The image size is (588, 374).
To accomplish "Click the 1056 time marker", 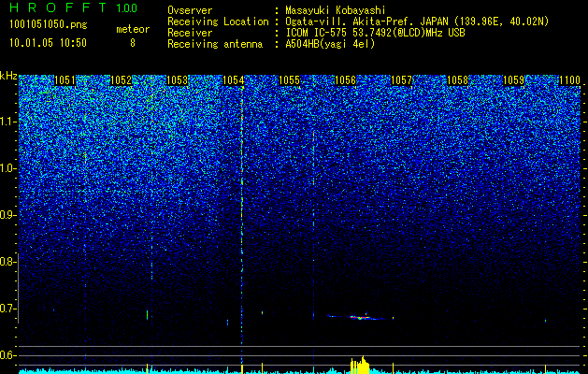I will 345,80.
